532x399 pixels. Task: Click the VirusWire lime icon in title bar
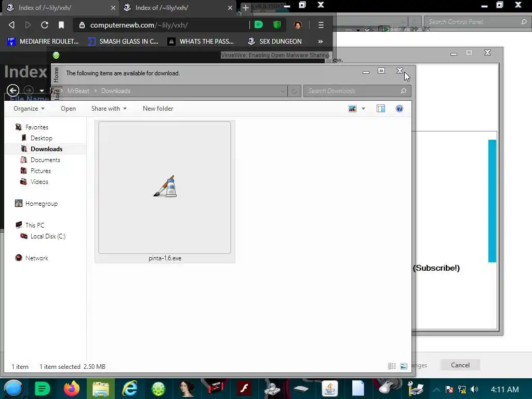[56, 55]
